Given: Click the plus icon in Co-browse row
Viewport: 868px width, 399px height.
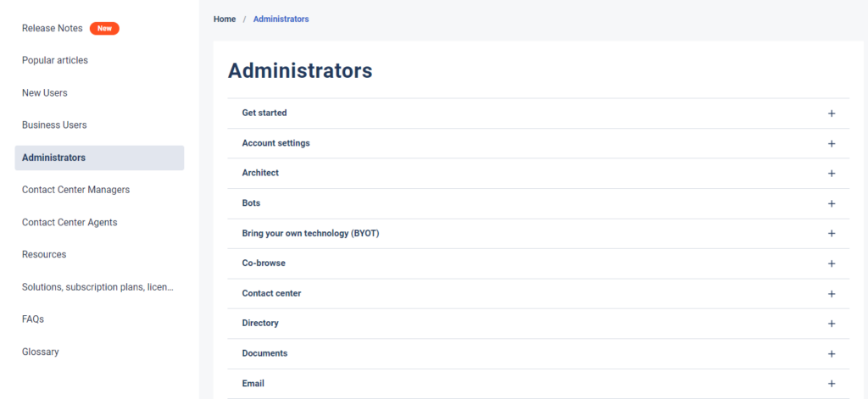Looking at the screenshot, I should [831, 263].
